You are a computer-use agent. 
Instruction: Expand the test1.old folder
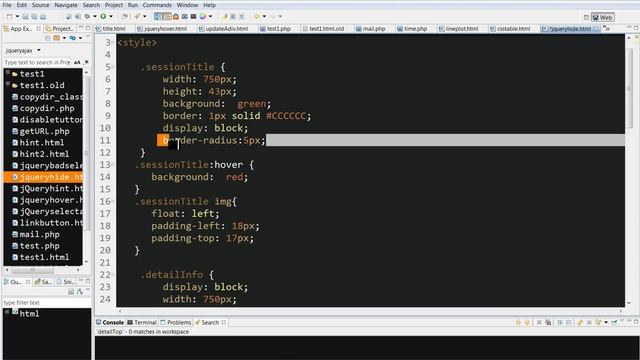coord(8,84)
